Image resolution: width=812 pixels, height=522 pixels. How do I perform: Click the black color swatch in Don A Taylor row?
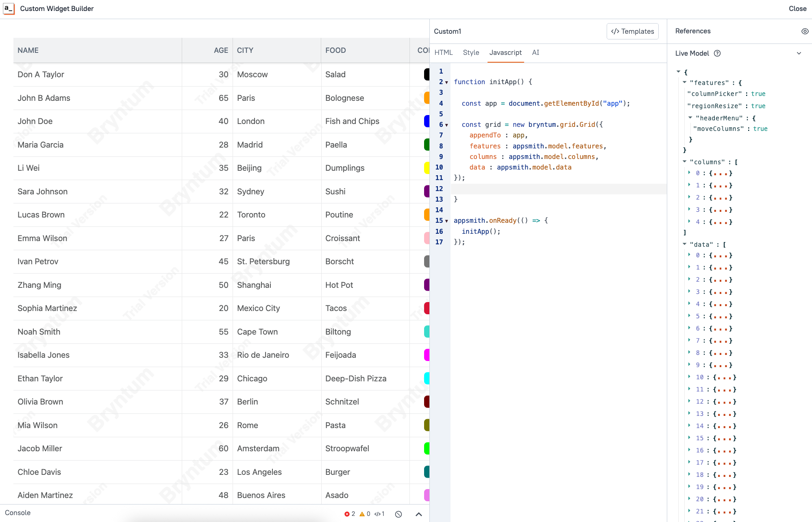[x=427, y=74]
